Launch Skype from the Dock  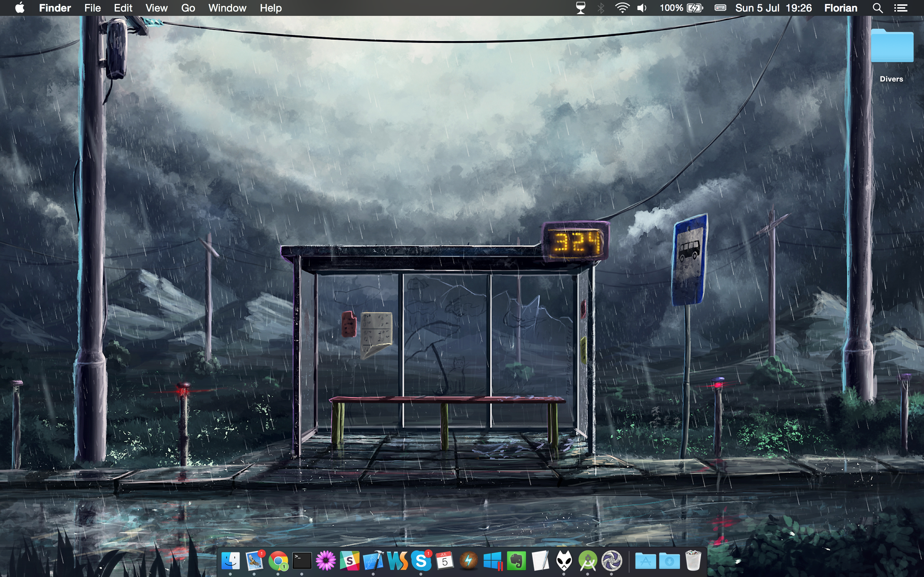click(x=421, y=560)
